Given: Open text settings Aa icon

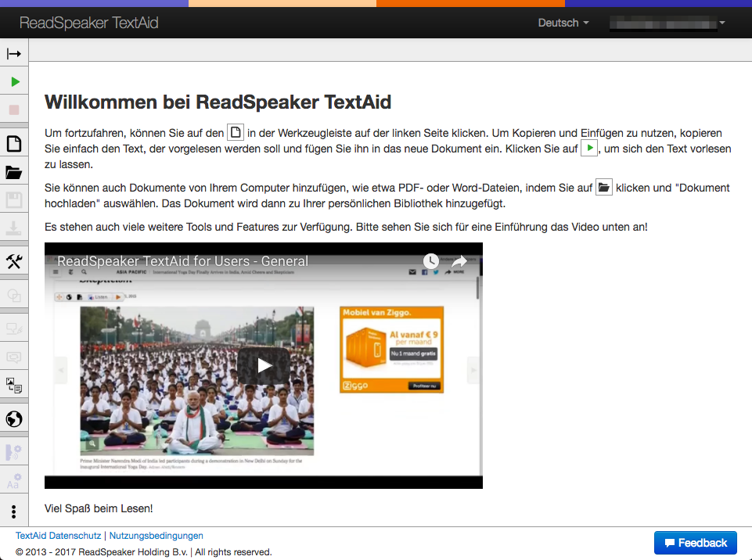Looking at the screenshot, I should pyautogui.click(x=14, y=480).
